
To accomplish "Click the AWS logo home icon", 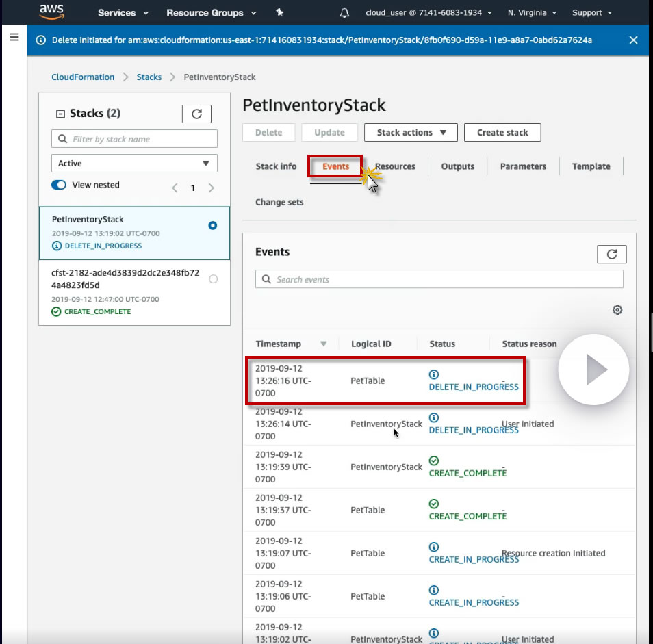I will coord(51,12).
